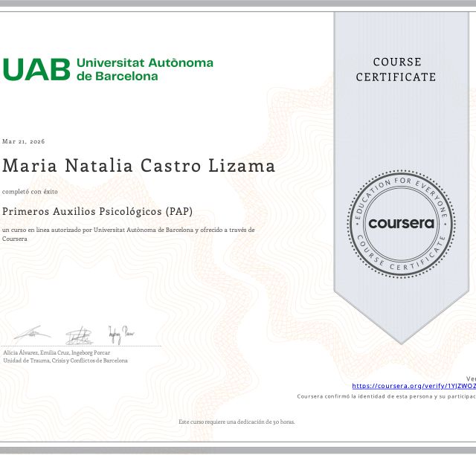The height and width of the screenshot is (455, 476).
Task: Click the 'completó con éxito' text
Action: coord(30,192)
